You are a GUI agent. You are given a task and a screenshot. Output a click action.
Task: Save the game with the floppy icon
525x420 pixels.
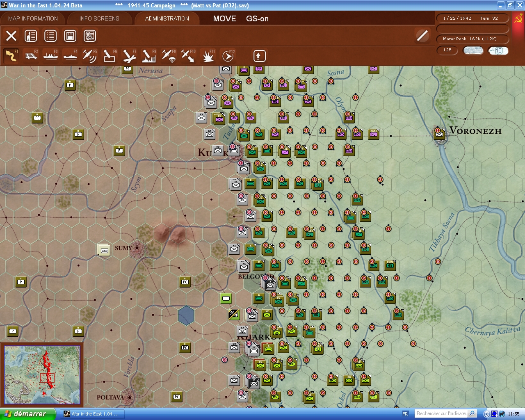tap(70, 36)
